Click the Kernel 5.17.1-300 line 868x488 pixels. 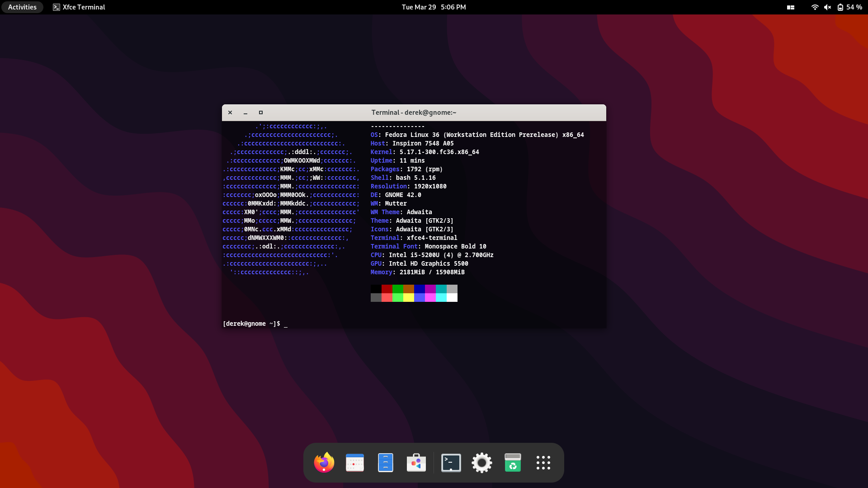pyautogui.click(x=425, y=152)
